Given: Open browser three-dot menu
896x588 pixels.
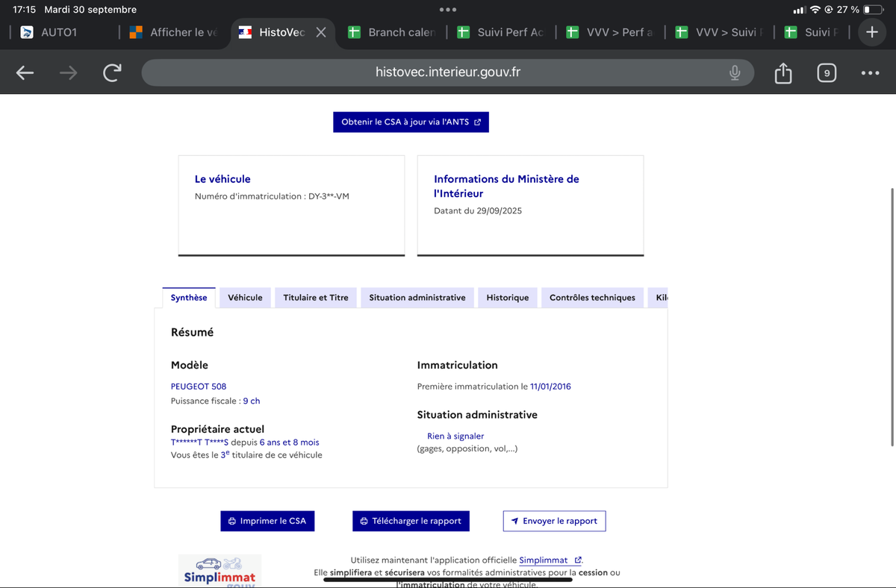Looking at the screenshot, I should click(870, 73).
